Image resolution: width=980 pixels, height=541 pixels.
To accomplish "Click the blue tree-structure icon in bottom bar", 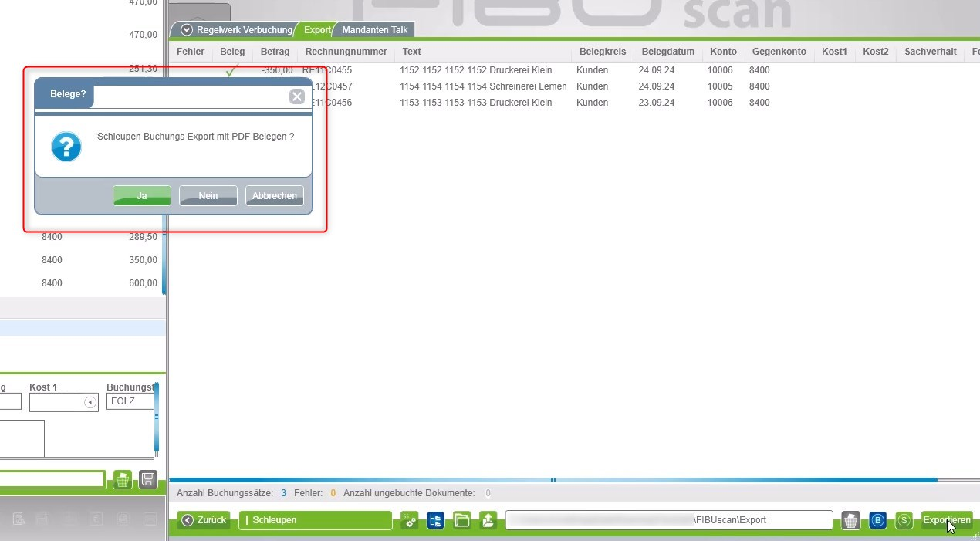I will pyautogui.click(x=435, y=520).
